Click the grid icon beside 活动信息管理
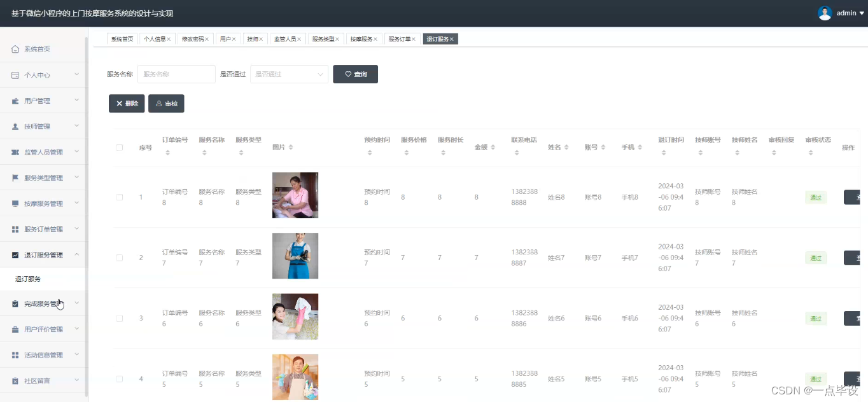The width and height of the screenshot is (868, 402). coord(15,355)
